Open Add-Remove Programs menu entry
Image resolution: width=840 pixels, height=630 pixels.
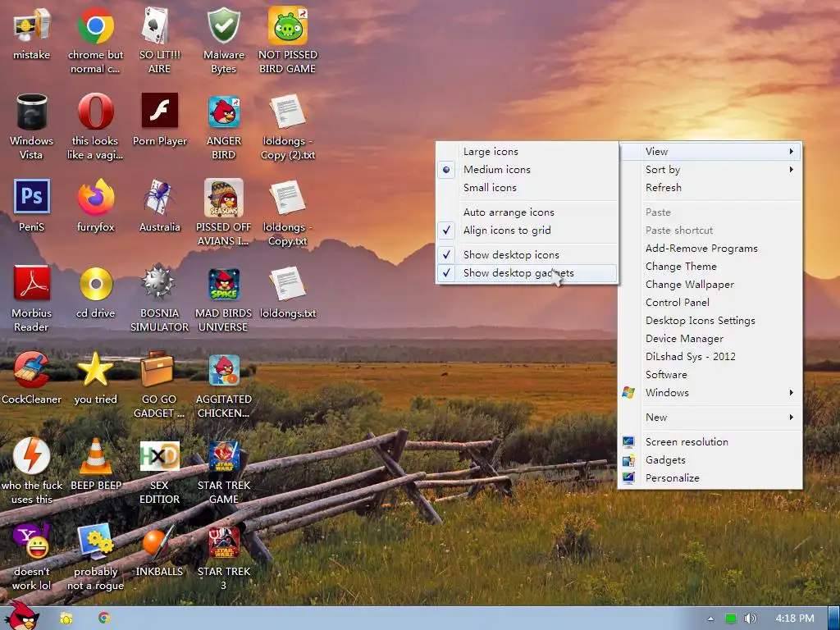coord(710,248)
